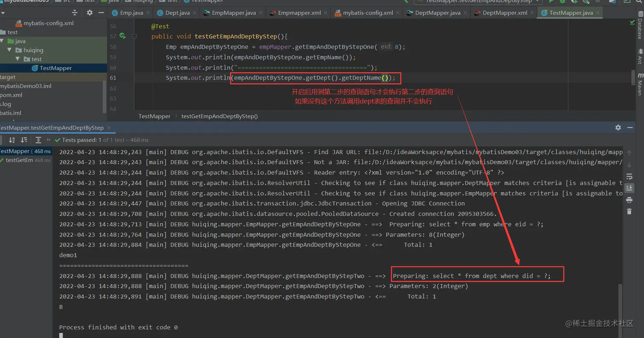The height and width of the screenshot is (338, 644).
Task: Click the run test gutter icon at line 57
Action: (x=123, y=36)
